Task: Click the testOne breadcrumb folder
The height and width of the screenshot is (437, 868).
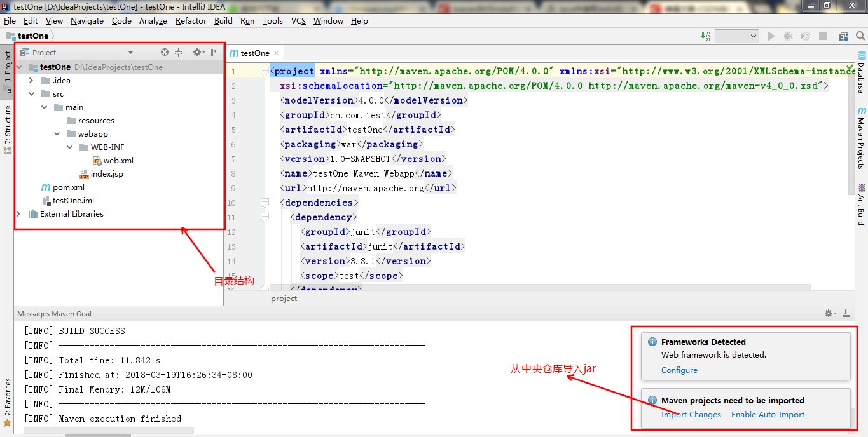Action: pyautogui.click(x=29, y=36)
